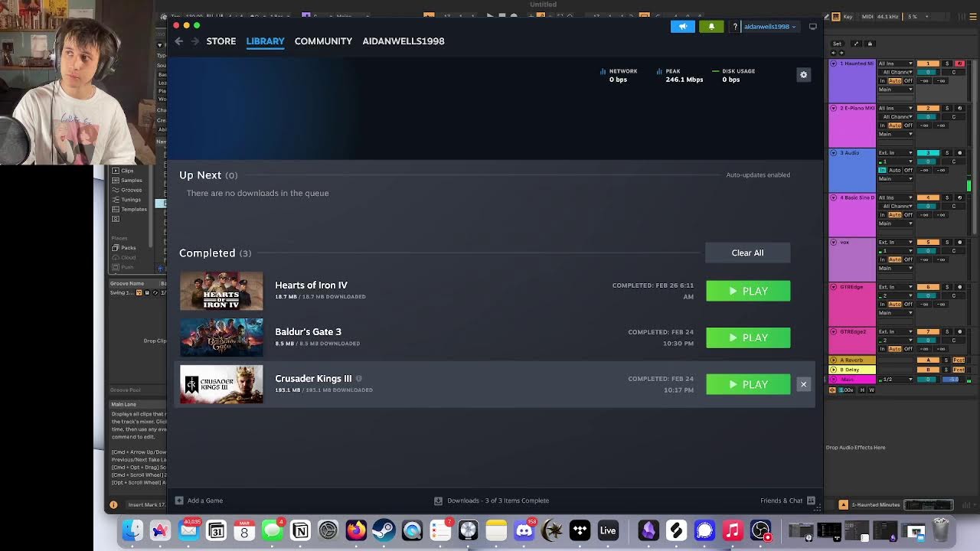Open the LIBRARY tab
Viewport: 980px width, 551px height.
[265, 41]
